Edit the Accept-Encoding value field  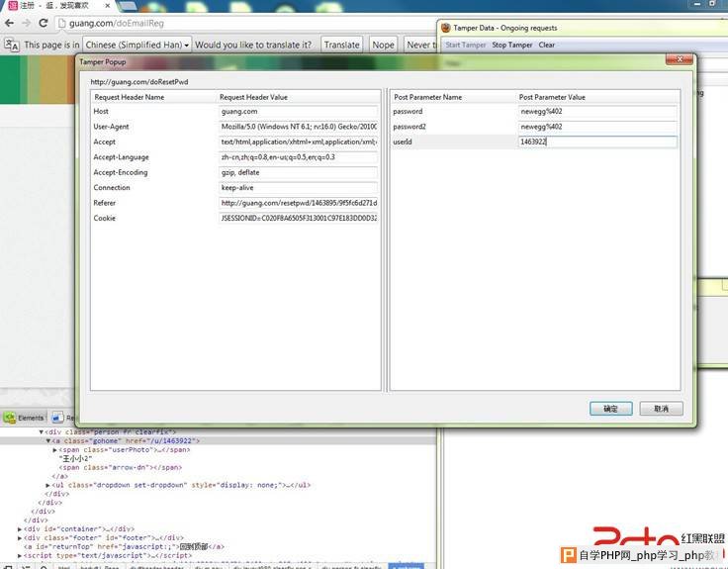tap(298, 172)
